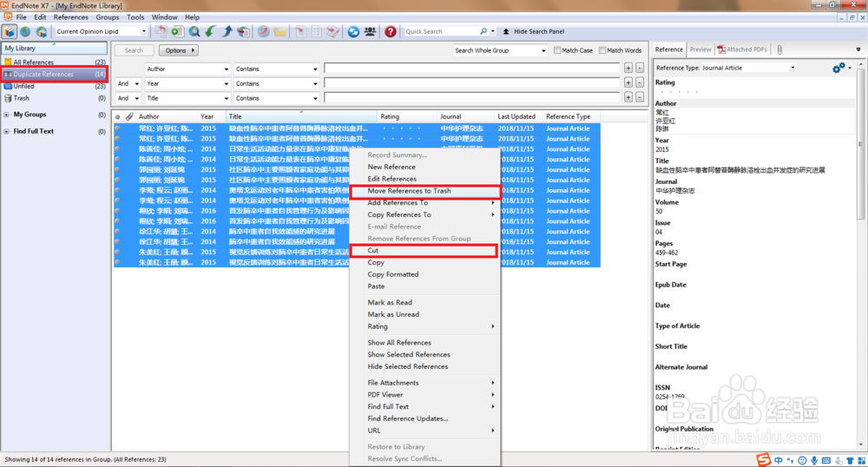Enable Match Case checkbox
The height and width of the screenshot is (467, 868).
point(557,50)
